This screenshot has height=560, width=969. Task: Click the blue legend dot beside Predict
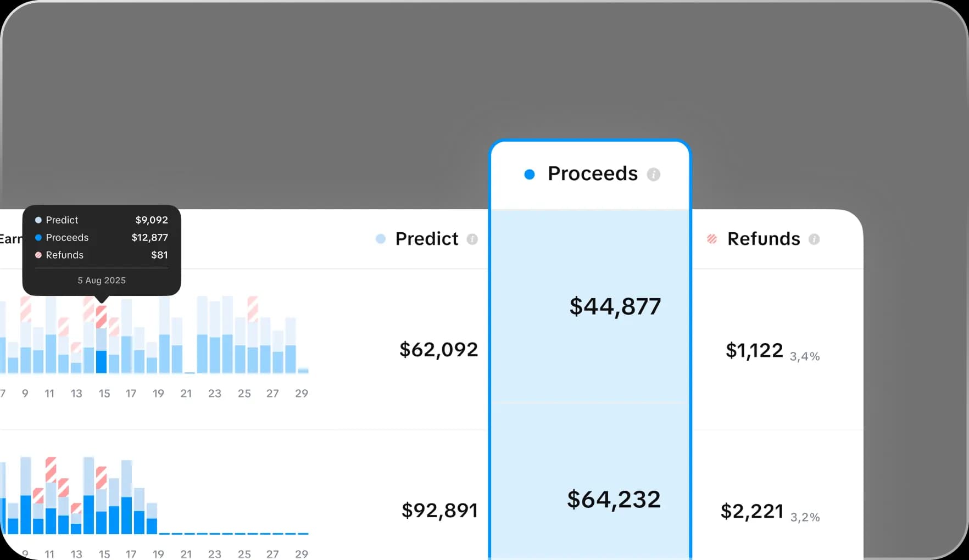click(380, 239)
